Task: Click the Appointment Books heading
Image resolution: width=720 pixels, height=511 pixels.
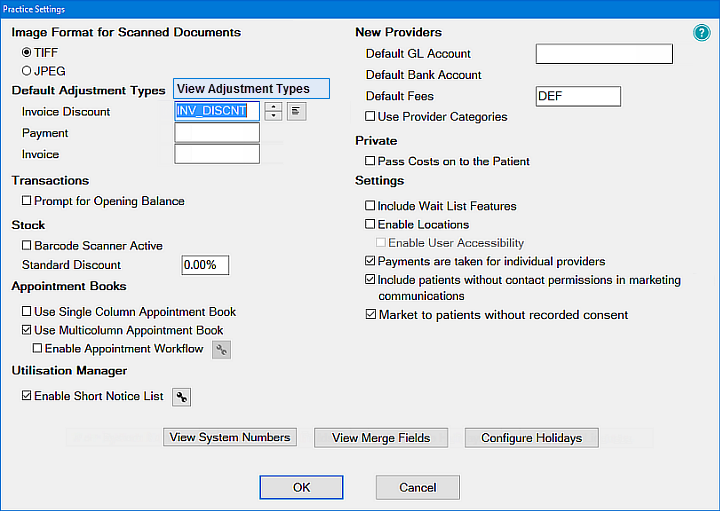Action: (x=69, y=286)
